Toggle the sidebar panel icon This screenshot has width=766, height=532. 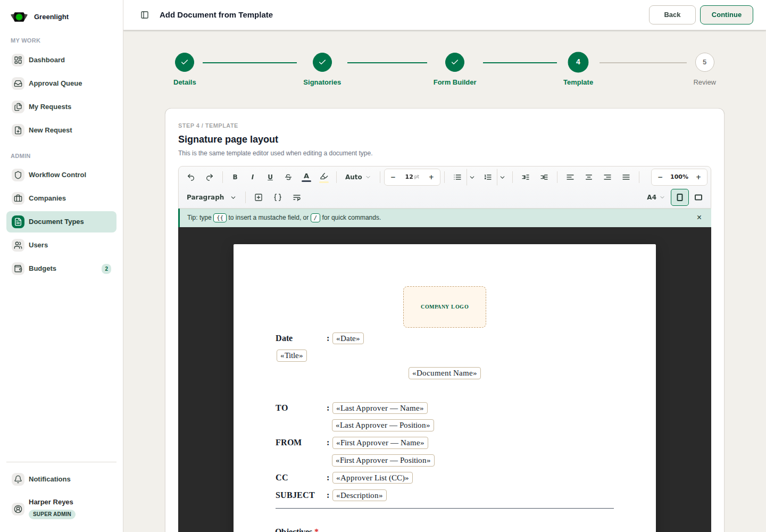pyautogui.click(x=145, y=15)
